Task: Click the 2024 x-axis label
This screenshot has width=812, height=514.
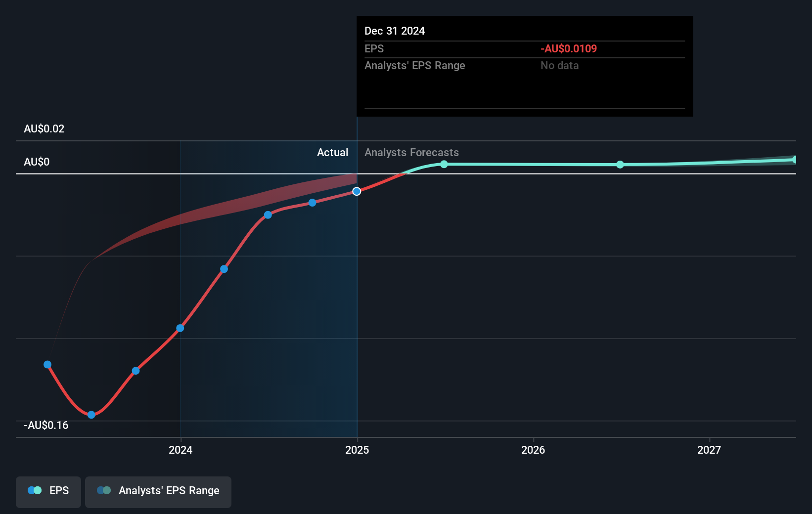Action: pos(180,450)
